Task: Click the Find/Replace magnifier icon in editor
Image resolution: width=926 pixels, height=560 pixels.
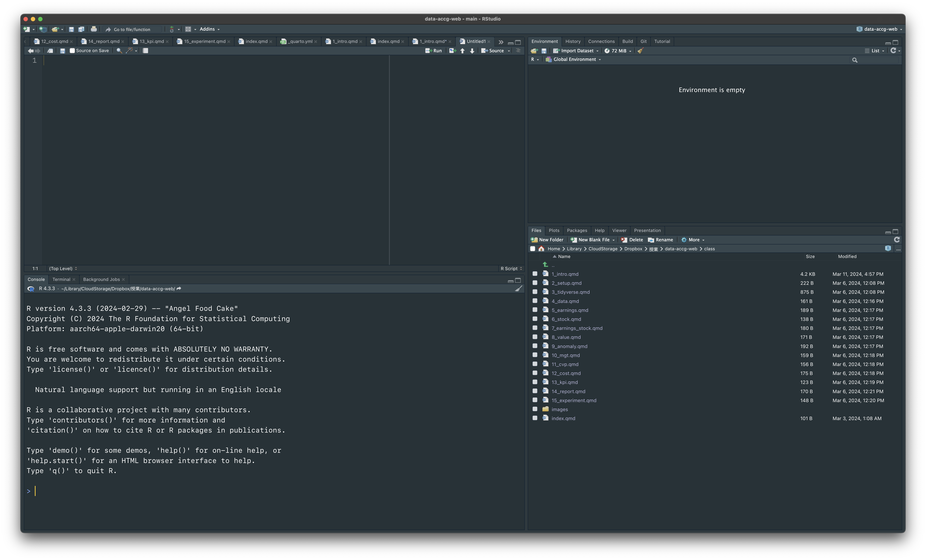Action: 119,51
